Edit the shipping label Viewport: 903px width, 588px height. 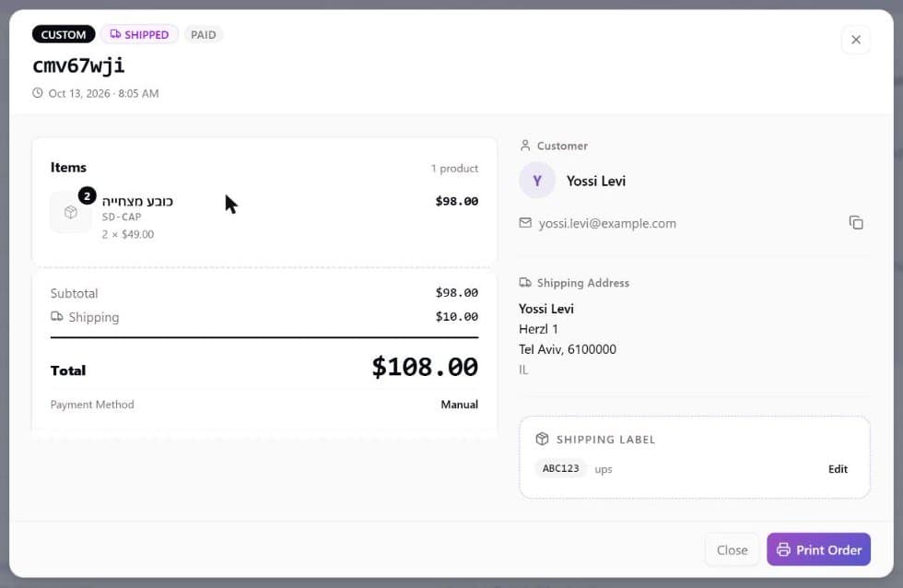coord(838,469)
